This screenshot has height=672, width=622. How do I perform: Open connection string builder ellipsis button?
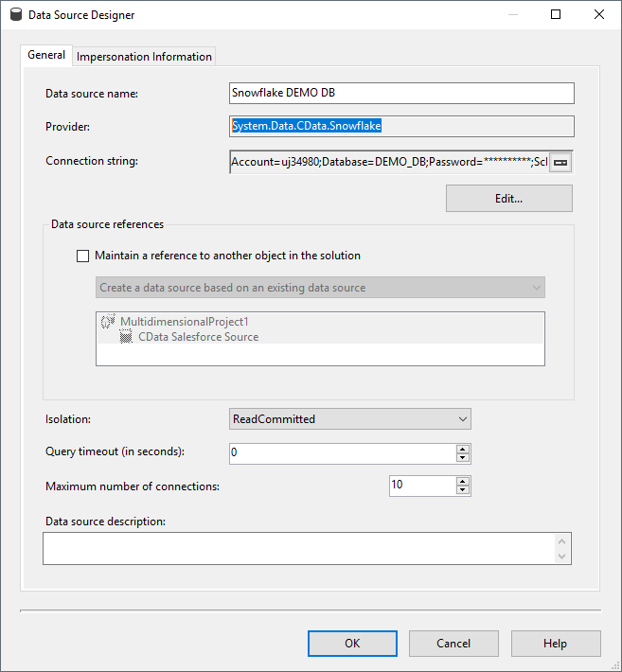coord(560,162)
